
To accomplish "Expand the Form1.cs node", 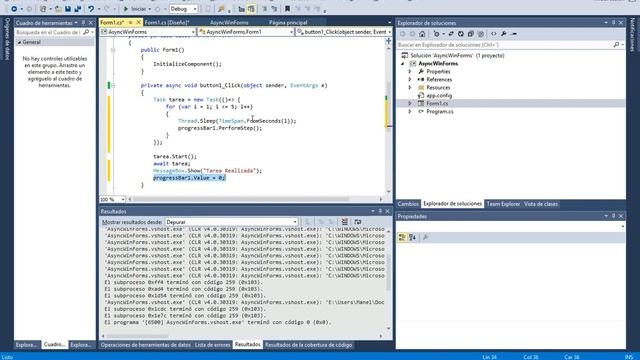I will coord(410,103).
